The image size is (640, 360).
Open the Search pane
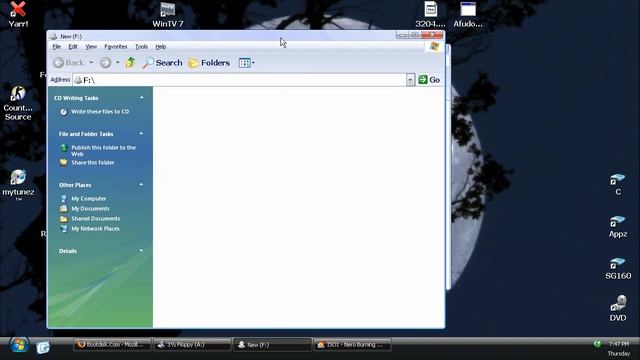click(162, 63)
